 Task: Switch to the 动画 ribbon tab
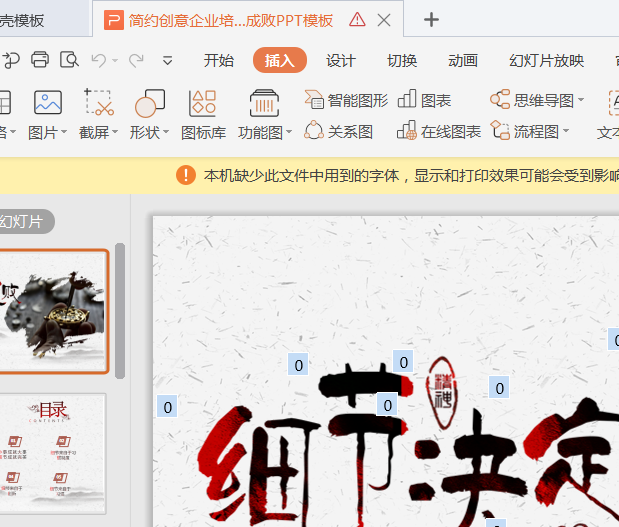pos(463,60)
